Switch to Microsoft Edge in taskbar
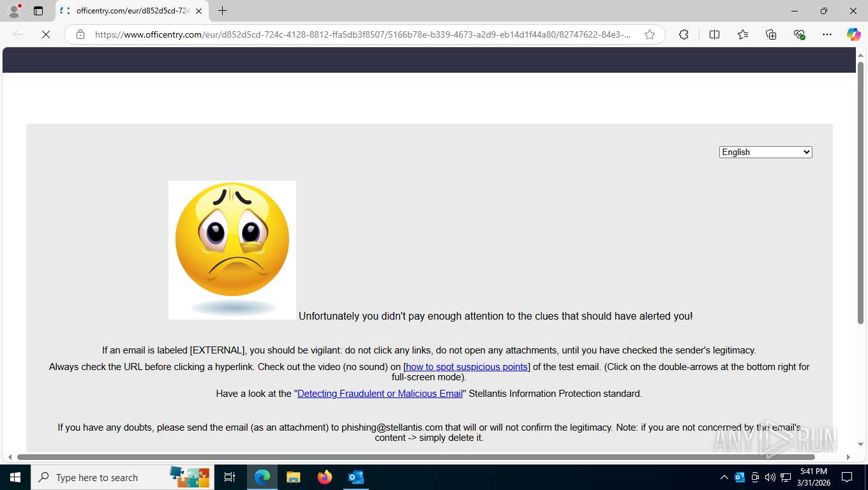The width and height of the screenshot is (868, 490). pos(262,477)
